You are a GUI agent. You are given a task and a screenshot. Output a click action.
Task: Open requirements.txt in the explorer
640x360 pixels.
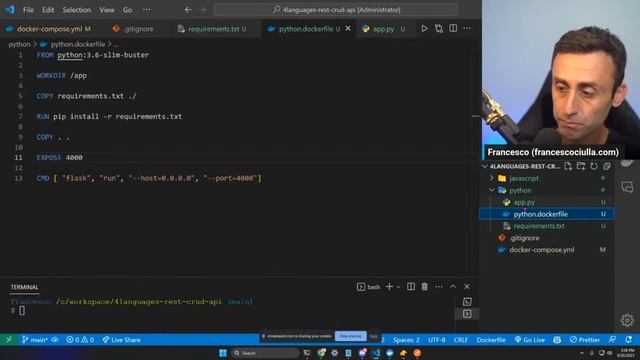click(539, 226)
